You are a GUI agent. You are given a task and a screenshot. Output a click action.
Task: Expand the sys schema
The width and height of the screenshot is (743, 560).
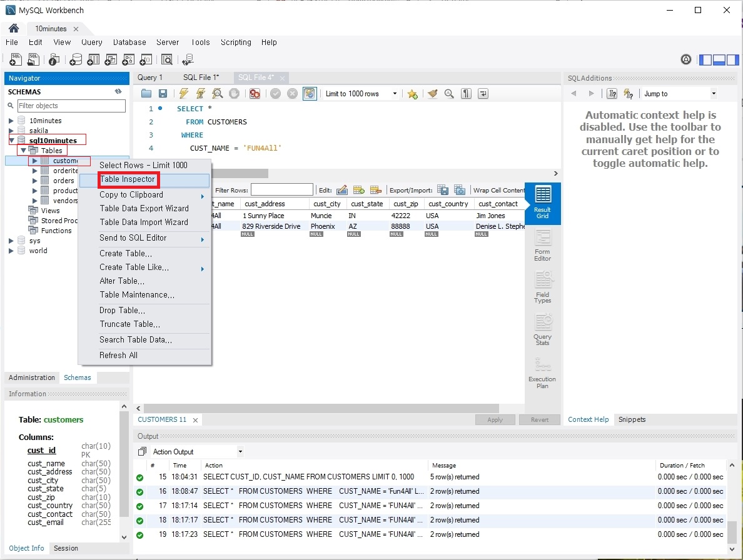click(x=11, y=241)
